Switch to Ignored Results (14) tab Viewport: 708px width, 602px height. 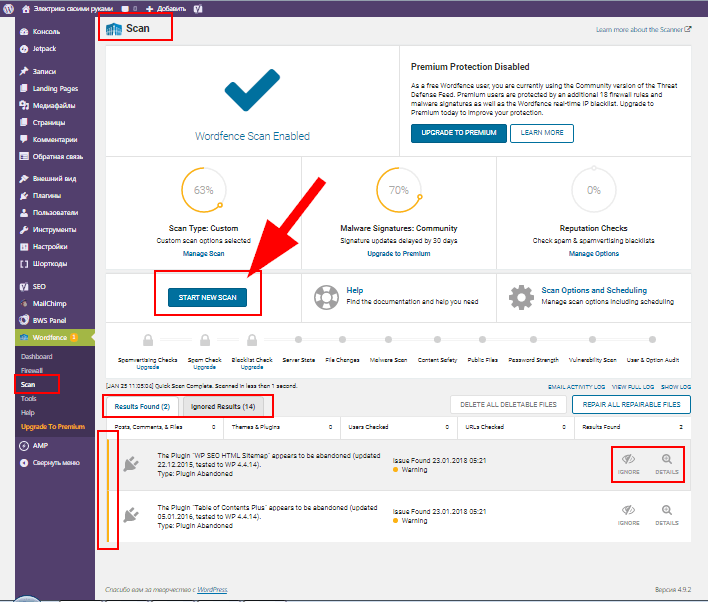[223, 406]
